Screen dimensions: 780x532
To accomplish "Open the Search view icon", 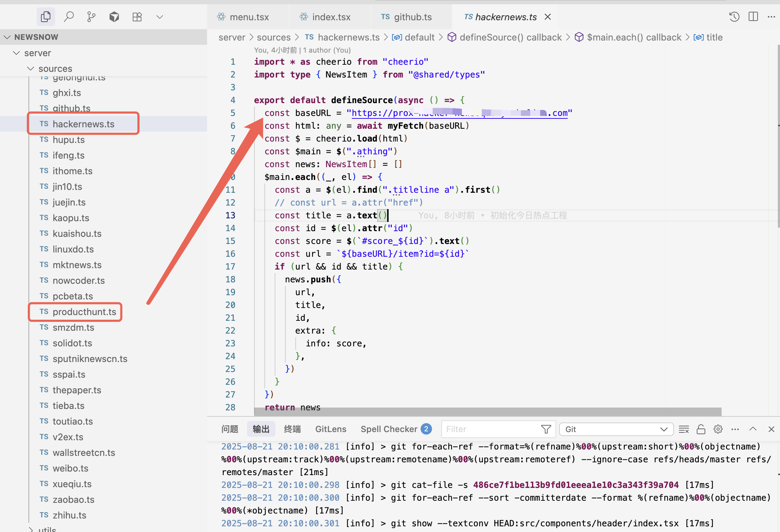I will (x=69, y=17).
